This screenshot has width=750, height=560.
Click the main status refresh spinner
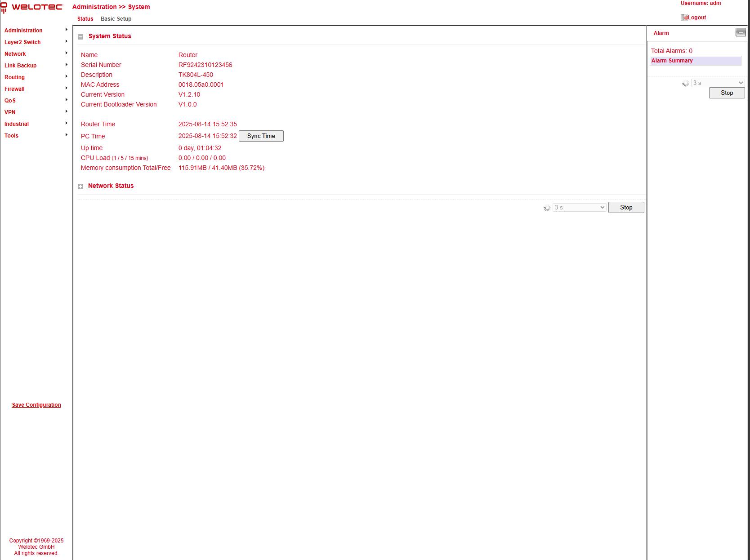coord(547,208)
